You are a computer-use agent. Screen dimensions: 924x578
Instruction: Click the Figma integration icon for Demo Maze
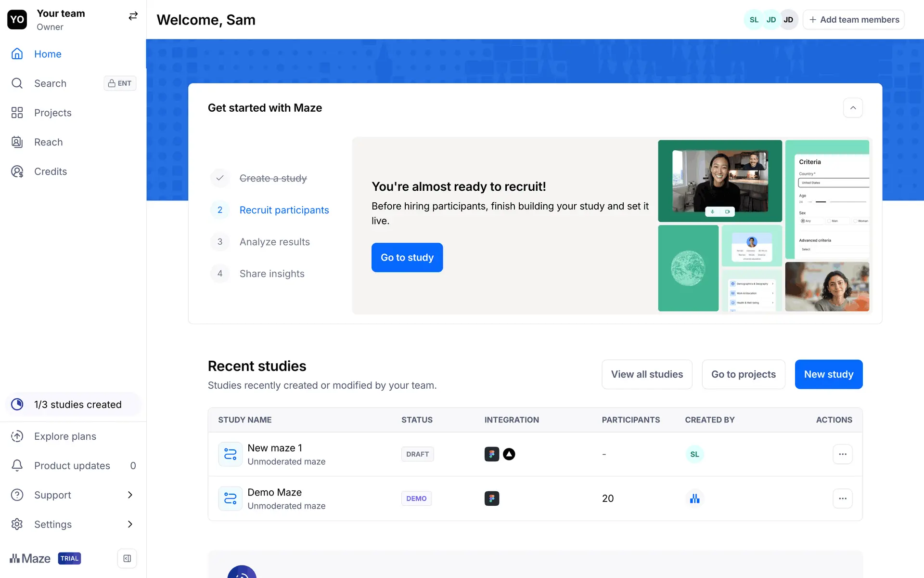pos(491,499)
